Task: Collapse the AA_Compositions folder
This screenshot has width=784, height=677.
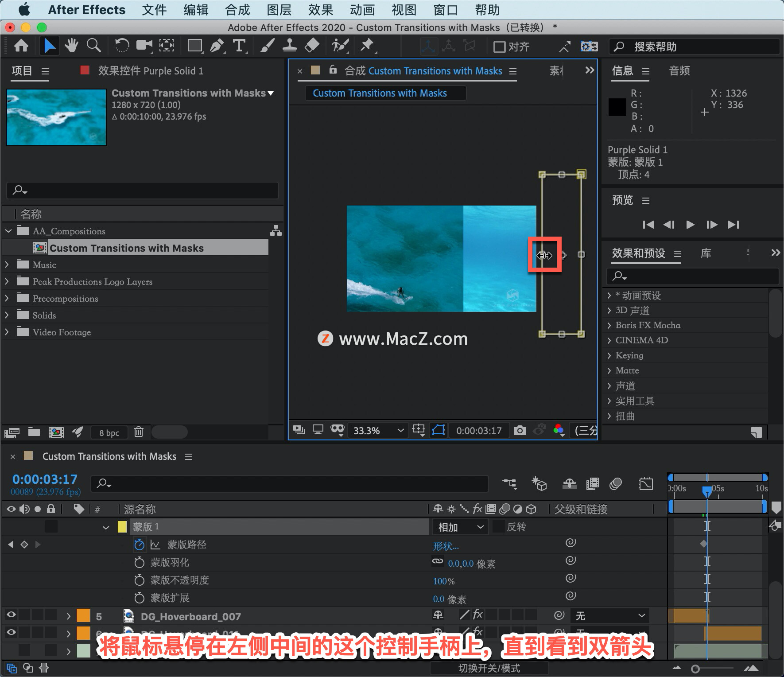Action: pos(8,231)
